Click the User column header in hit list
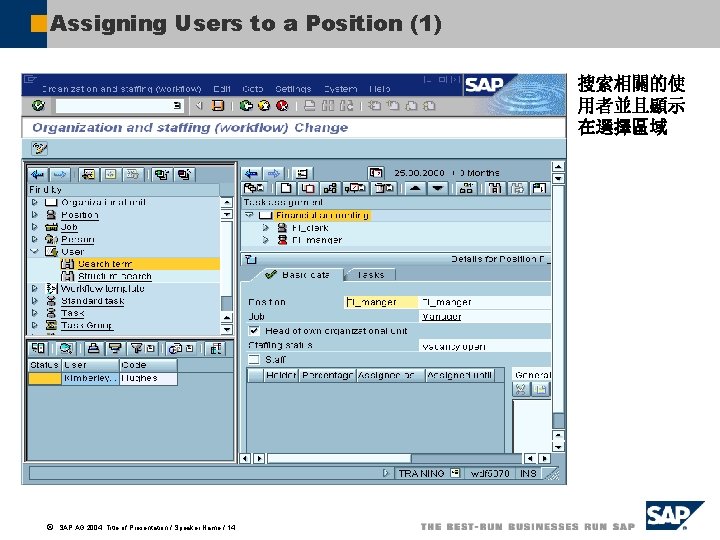The image size is (720, 540). point(90,365)
